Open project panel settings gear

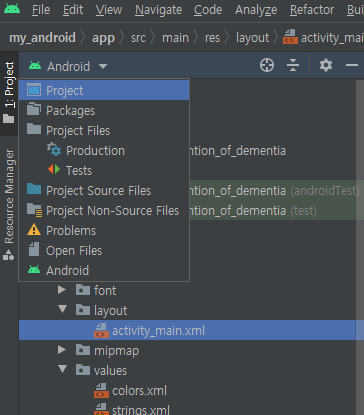tap(326, 65)
